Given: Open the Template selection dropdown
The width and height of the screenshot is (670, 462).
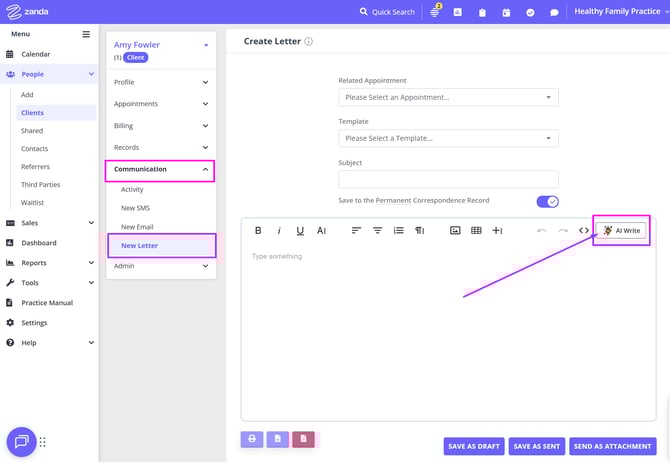Looking at the screenshot, I should point(448,138).
